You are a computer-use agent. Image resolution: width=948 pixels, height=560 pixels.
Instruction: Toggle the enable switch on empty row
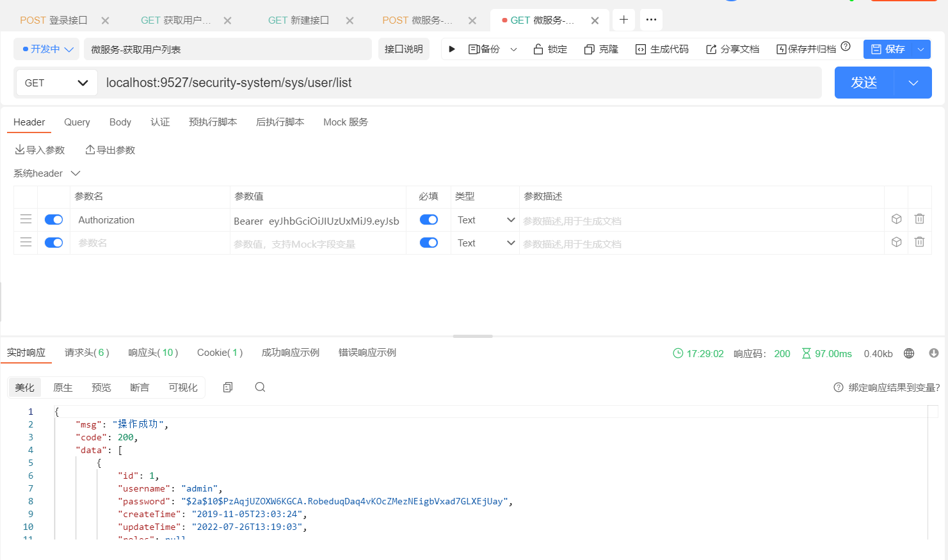(x=54, y=243)
